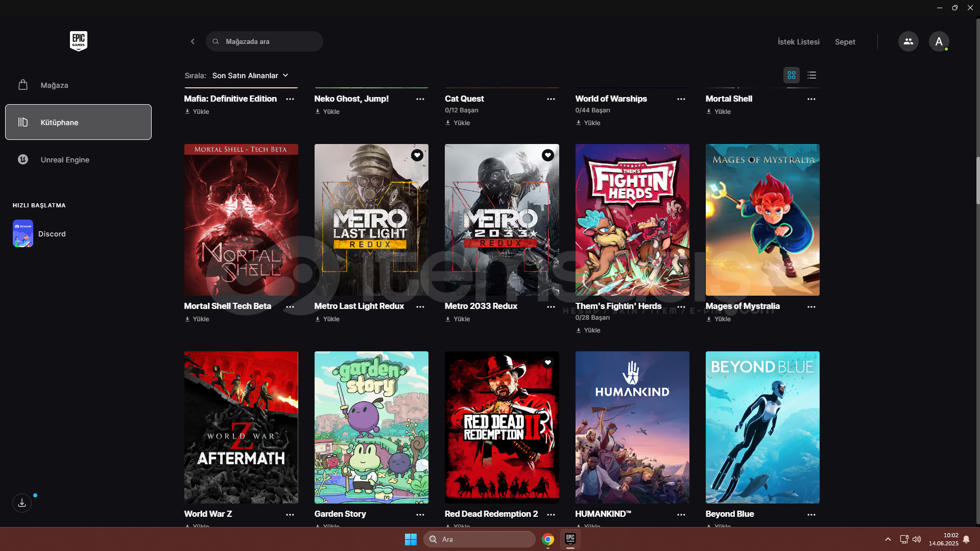Open options menu for Red Dead Redemption 2

[551, 515]
